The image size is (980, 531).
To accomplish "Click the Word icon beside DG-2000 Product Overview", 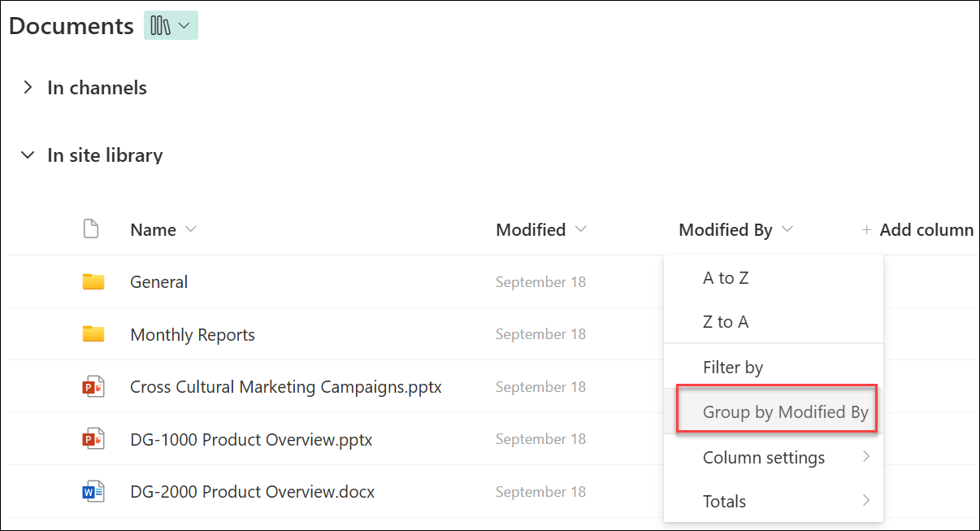I will pos(93,491).
